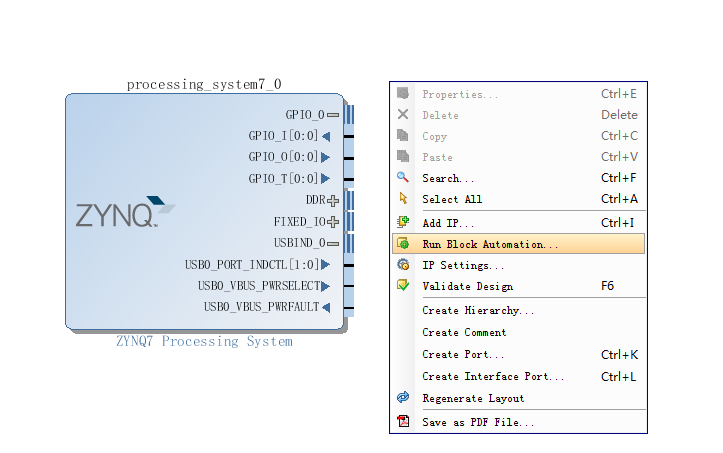Click the Paste clipboard icon
This screenshot has width=723, height=453.
403,156
